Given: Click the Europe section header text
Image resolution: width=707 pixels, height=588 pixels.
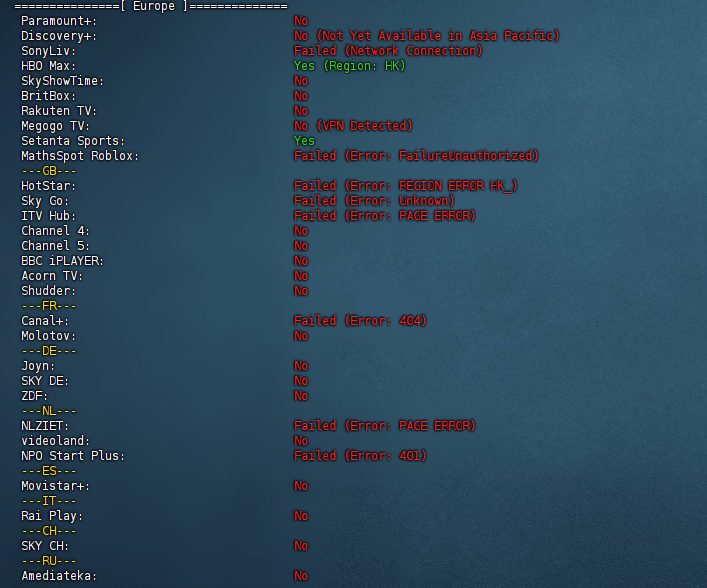Looking at the screenshot, I should coord(153,6).
